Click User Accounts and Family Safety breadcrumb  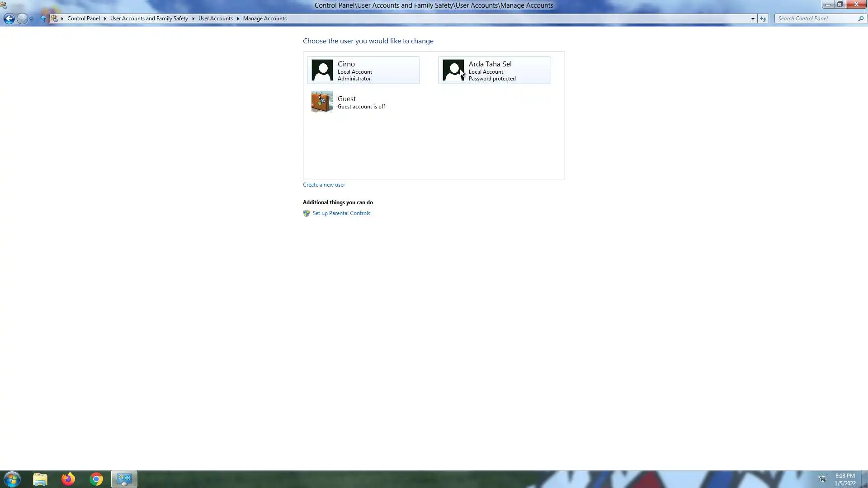(x=149, y=19)
